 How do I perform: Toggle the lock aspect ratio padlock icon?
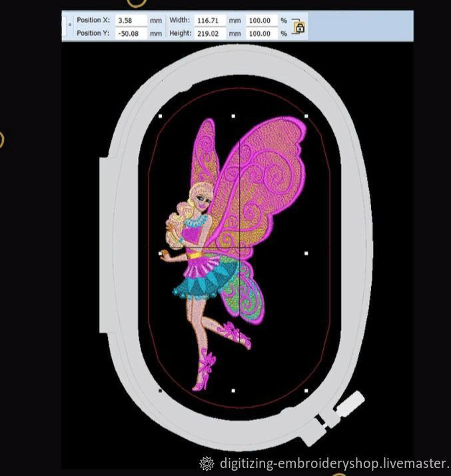pyautogui.click(x=299, y=27)
